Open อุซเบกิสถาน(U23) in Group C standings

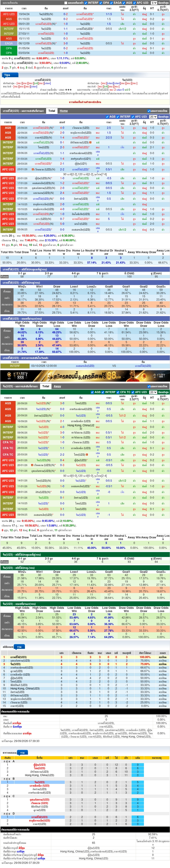pos(39,800)
